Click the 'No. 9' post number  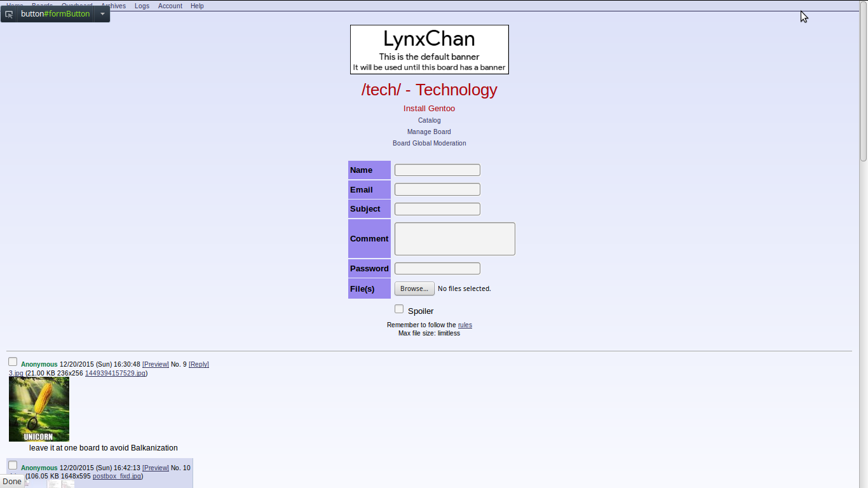179,364
